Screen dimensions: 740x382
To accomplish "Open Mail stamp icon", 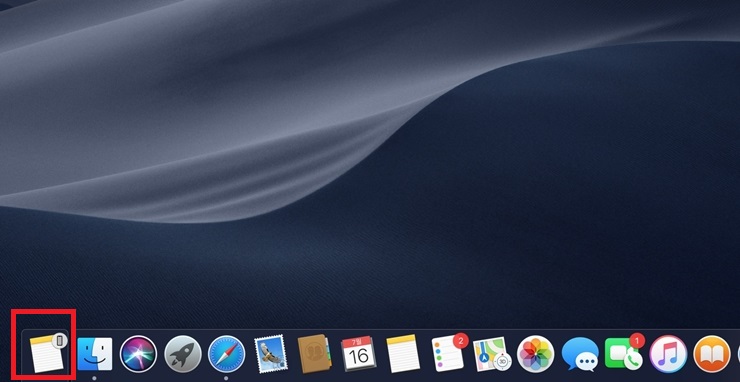I will pos(271,354).
